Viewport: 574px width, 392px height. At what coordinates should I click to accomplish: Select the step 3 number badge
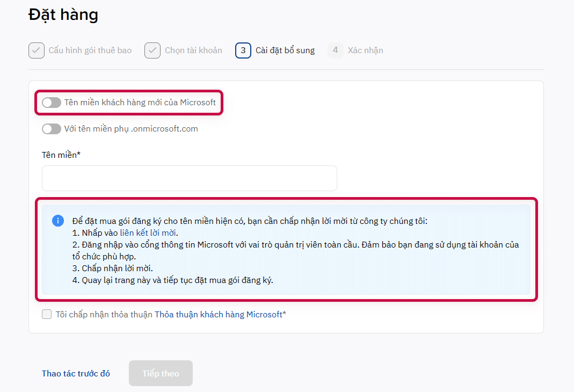243,50
